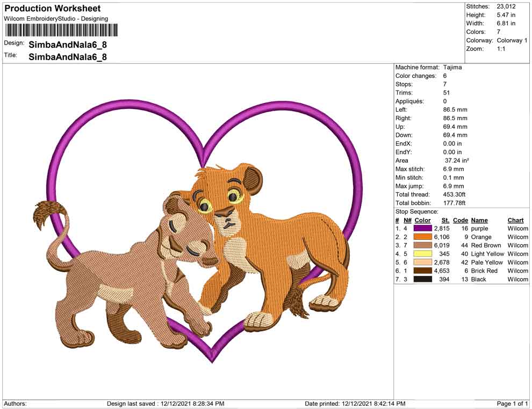
Task: Click the Stitches value '23,012'
Action: point(506,6)
